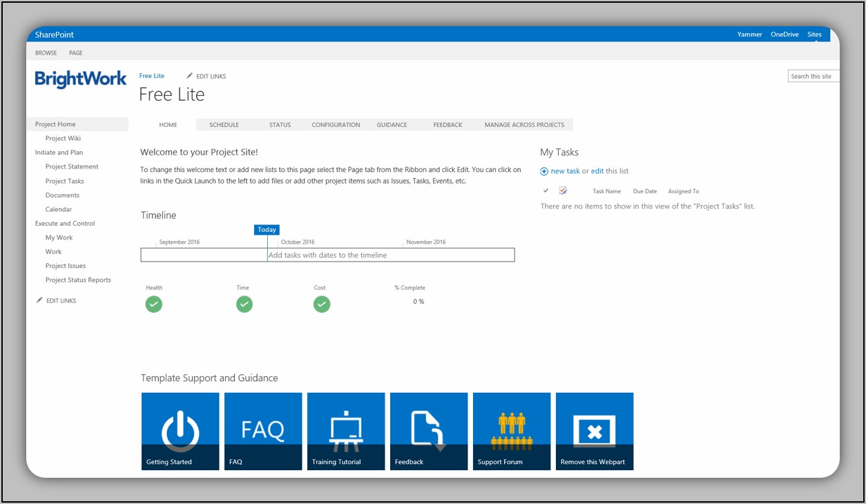
Task: Open the Support Forum people tile
Action: 512,431
